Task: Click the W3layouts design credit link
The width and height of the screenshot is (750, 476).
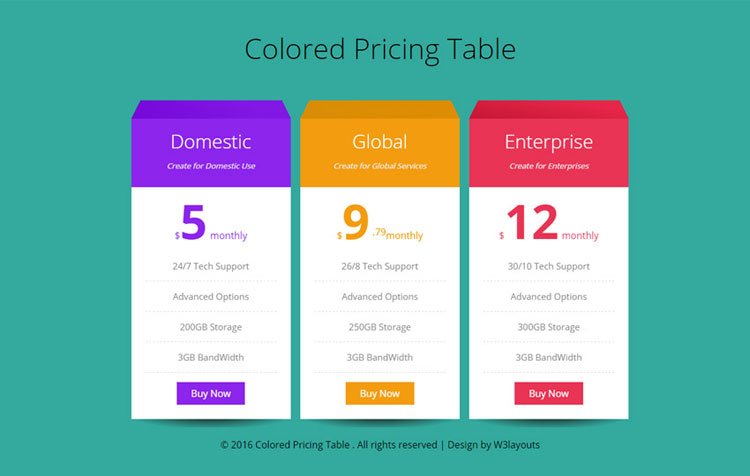Action: [517, 445]
